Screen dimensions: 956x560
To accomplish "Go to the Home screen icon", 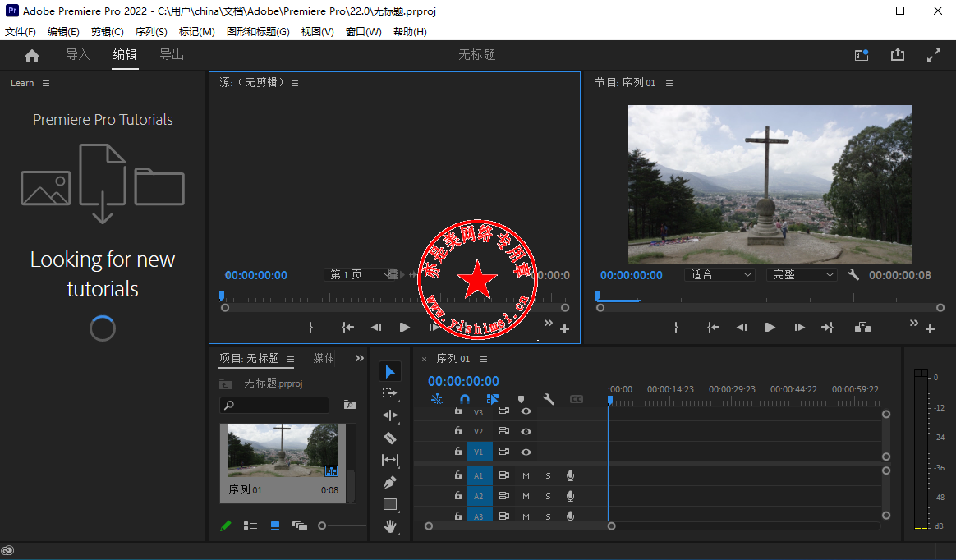I will [32, 56].
